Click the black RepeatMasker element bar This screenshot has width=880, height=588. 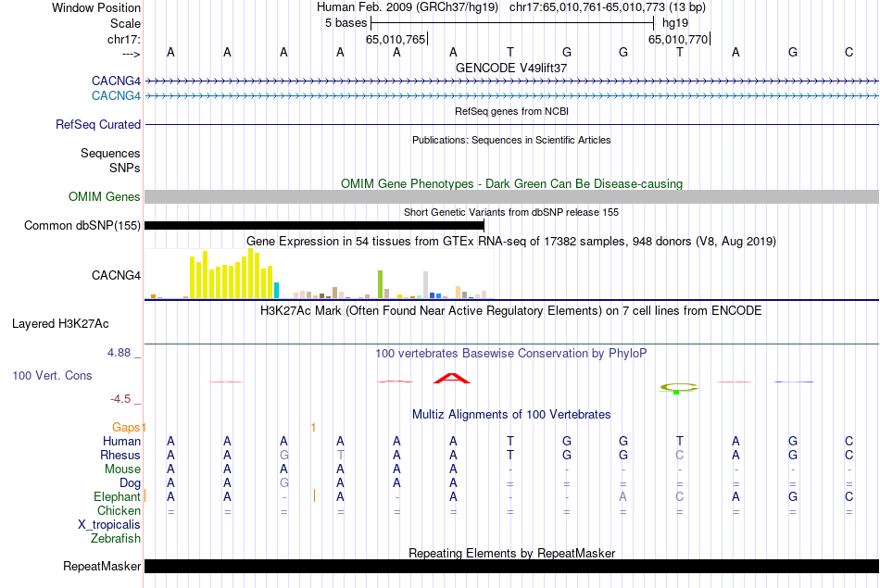click(511, 566)
